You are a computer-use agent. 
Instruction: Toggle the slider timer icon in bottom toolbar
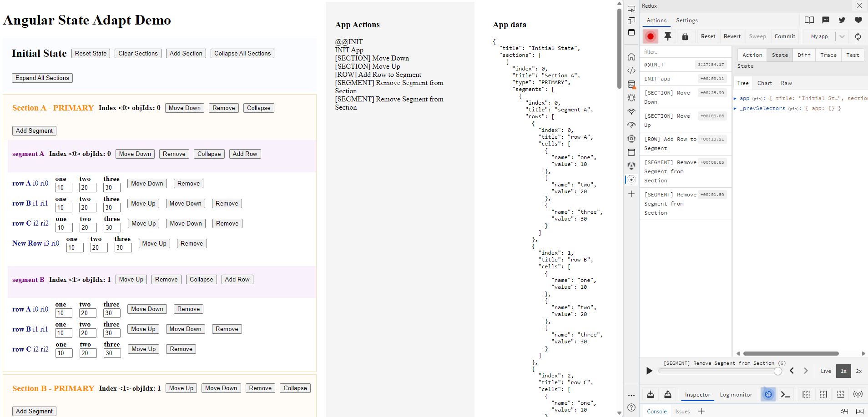point(768,394)
